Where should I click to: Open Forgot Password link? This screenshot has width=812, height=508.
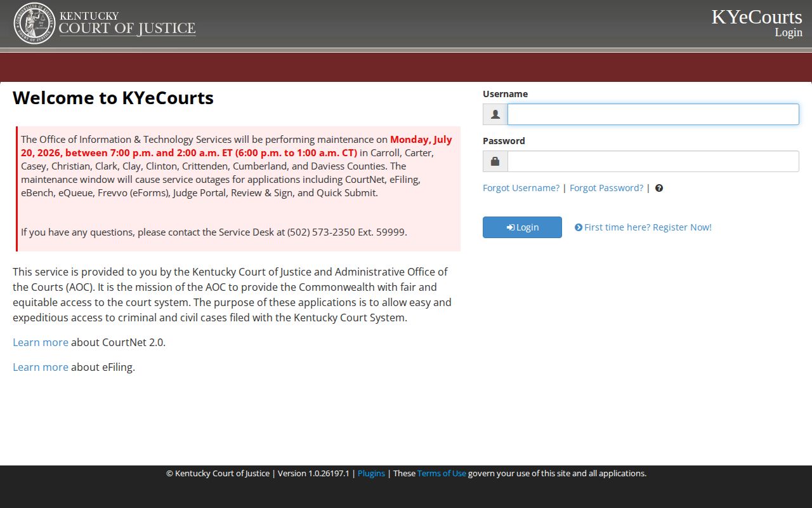(x=606, y=188)
